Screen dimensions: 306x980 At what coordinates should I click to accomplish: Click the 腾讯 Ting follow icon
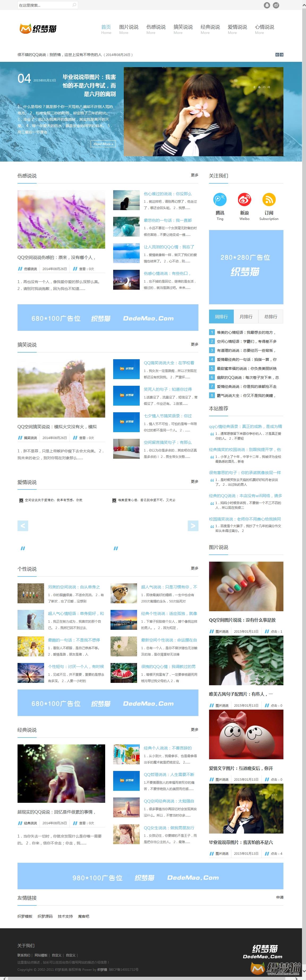pos(220,199)
